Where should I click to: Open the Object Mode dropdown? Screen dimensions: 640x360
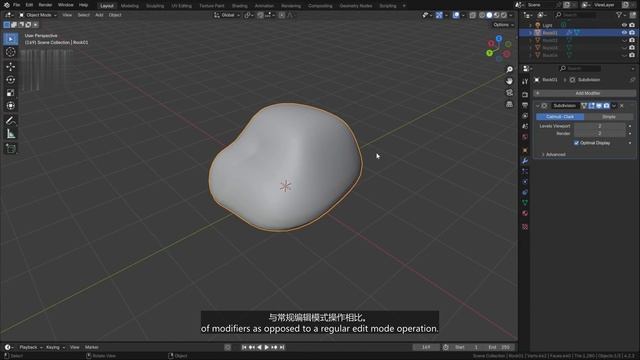tap(38, 15)
